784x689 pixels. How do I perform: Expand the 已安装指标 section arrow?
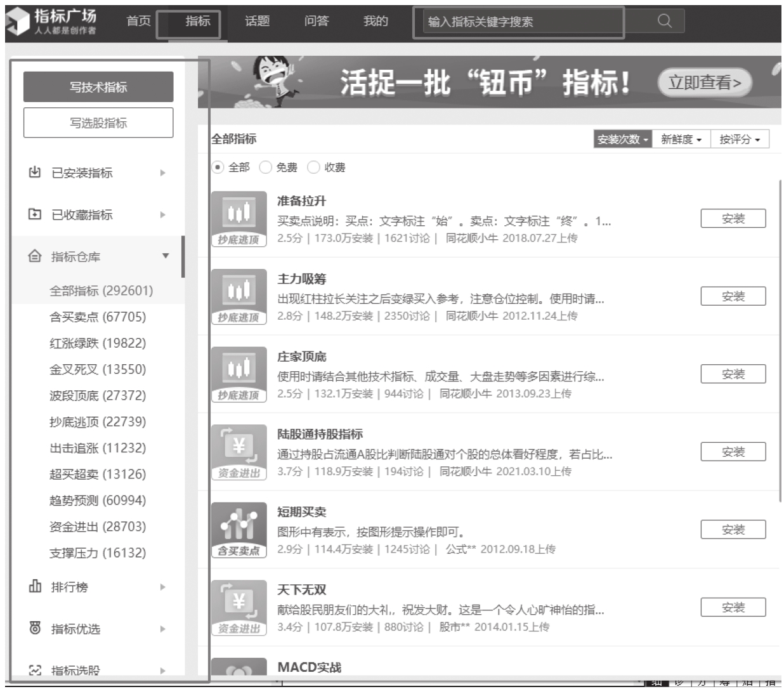click(163, 173)
